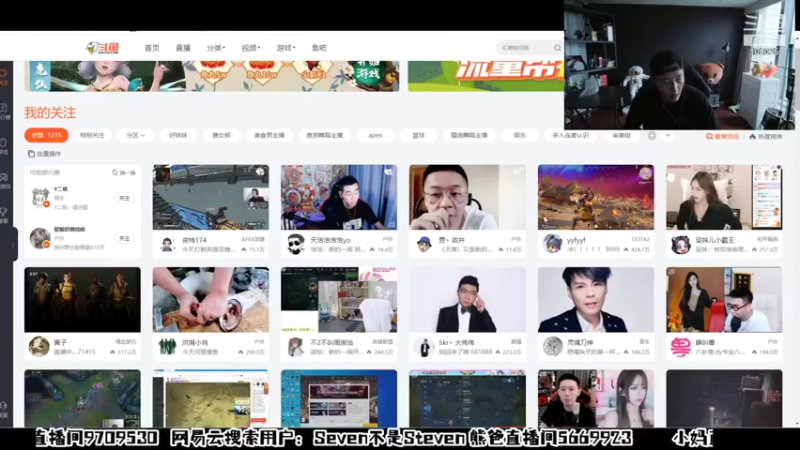Click the 我的关注 heading

(50, 113)
